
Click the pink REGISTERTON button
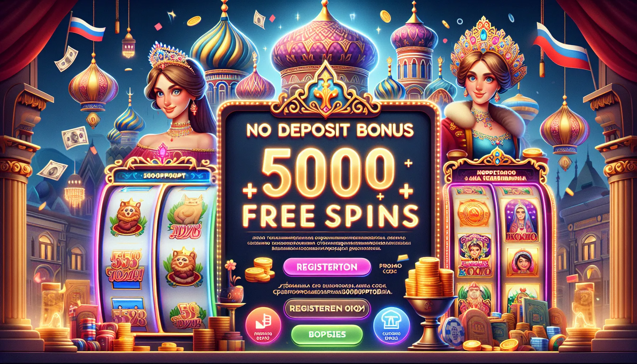coord(327,267)
